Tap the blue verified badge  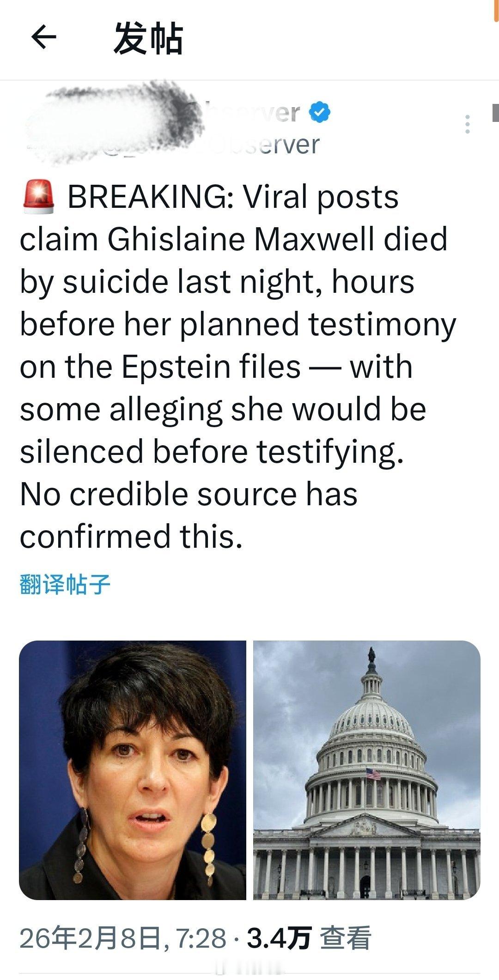coord(320,113)
